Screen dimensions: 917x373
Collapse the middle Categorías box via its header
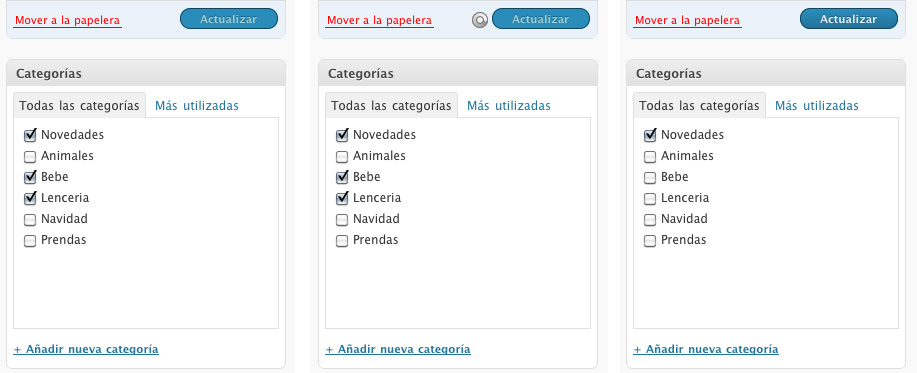click(x=458, y=74)
